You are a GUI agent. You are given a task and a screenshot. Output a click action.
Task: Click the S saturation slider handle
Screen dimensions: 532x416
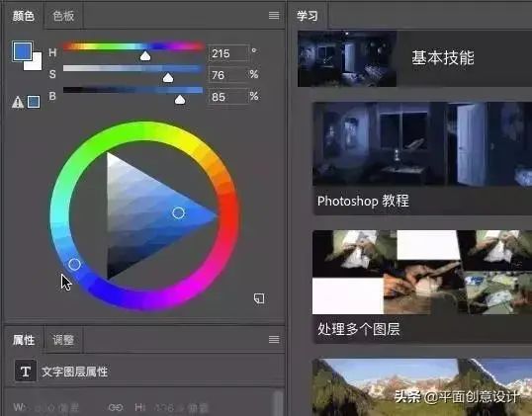click(168, 78)
